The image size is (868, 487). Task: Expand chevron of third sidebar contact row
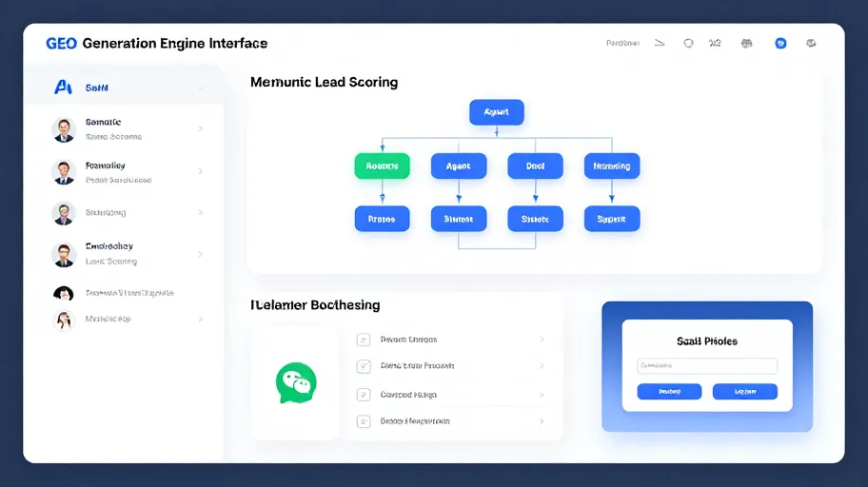point(201,171)
